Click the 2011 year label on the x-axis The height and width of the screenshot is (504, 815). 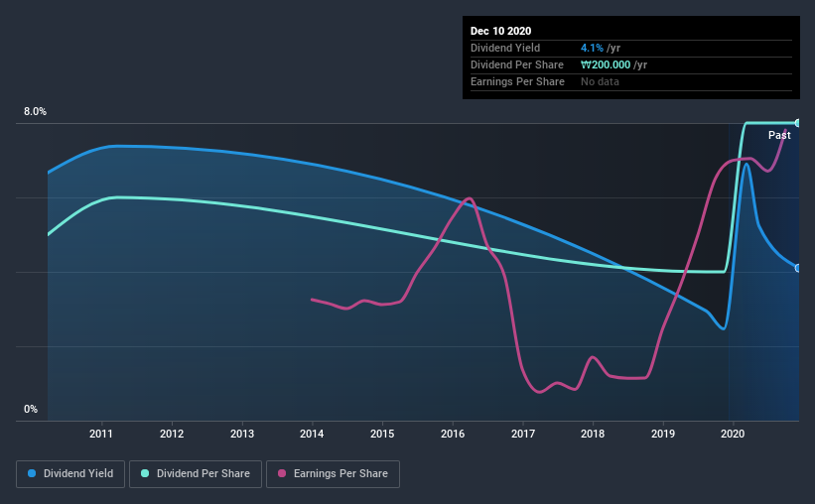pos(101,434)
